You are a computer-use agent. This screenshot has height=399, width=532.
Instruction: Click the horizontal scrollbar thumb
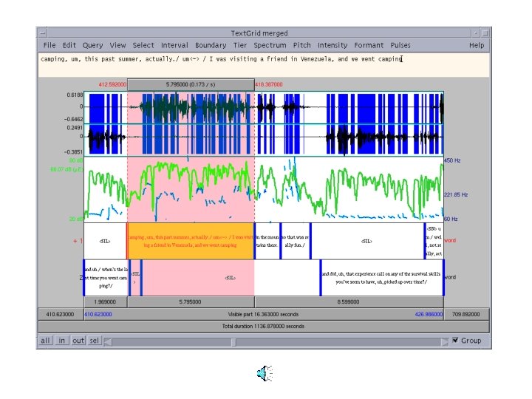pyautogui.click(x=233, y=342)
